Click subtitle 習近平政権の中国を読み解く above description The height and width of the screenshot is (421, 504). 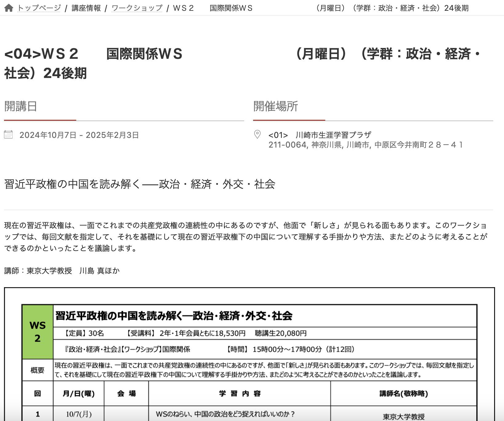pyautogui.click(x=140, y=184)
